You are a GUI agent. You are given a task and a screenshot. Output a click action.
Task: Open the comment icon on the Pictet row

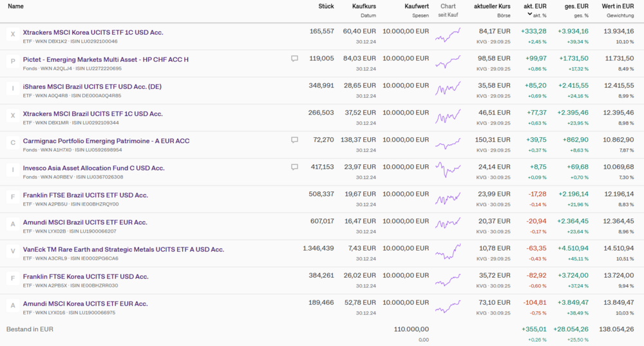coord(294,59)
